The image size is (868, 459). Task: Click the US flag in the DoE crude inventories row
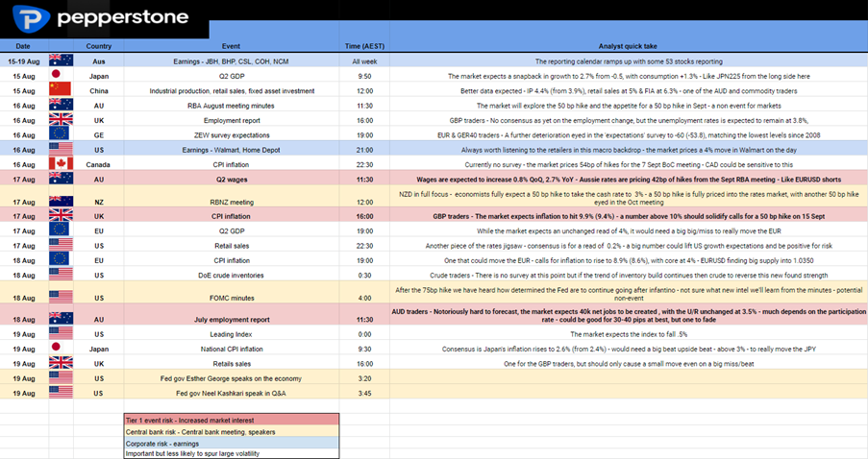click(61, 274)
